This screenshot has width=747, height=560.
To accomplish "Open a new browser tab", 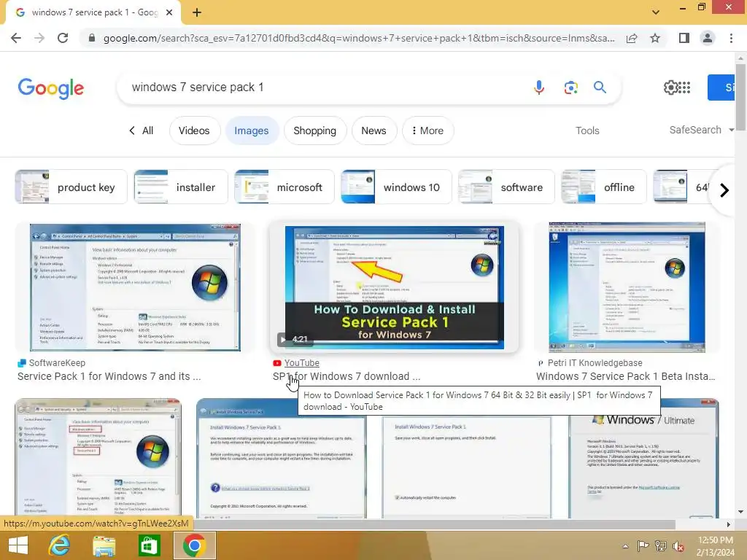I will [197, 12].
